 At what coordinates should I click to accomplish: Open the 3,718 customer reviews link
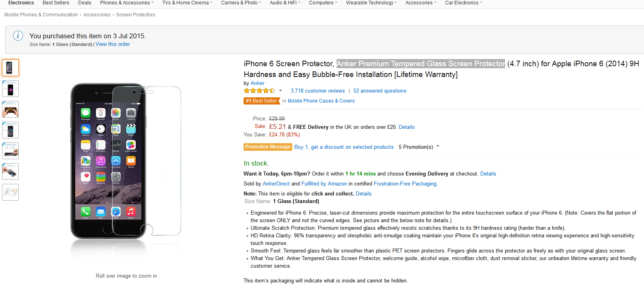(317, 91)
